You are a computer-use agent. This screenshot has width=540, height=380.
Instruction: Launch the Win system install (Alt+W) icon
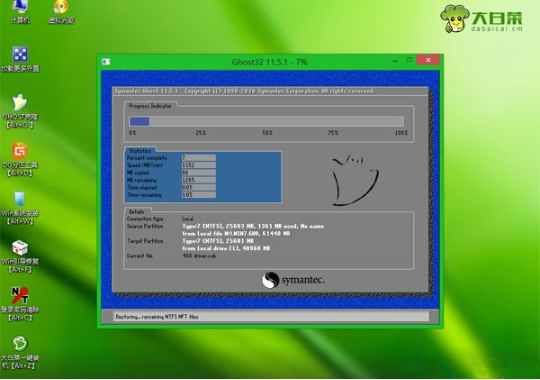[x=20, y=208]
